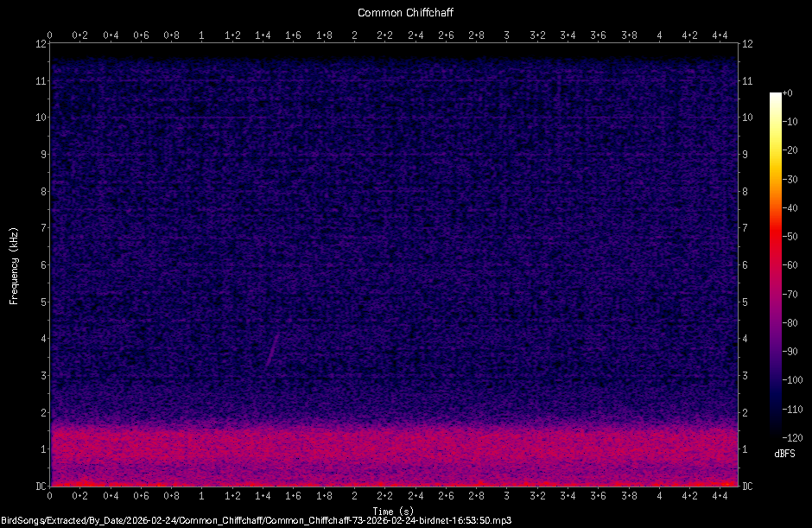Click the Common Chiffchaff spectrogram title
Screen dimensions: 812x528
coord(406,12)
